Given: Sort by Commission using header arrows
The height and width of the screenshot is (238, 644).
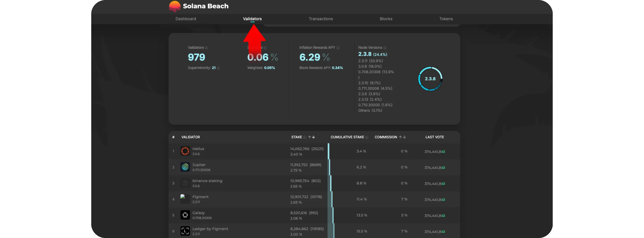Looking at the screenshot, I should coord(402,137).
